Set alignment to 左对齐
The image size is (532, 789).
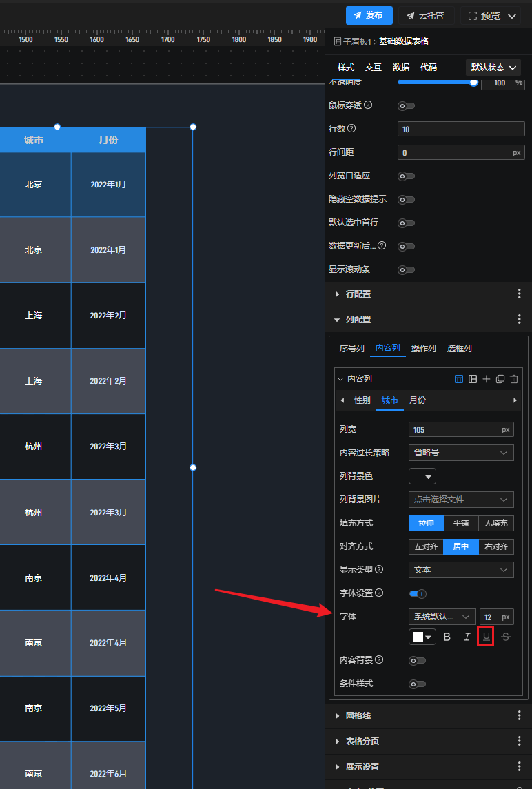pyautogui.click(x=426, y=546)
